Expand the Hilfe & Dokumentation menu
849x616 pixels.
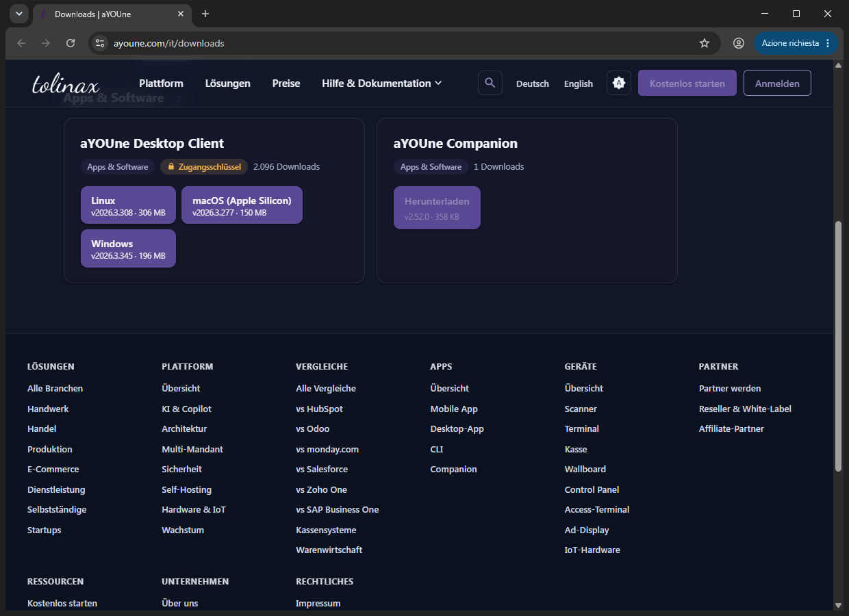pyautogui.click(x=382, y=84)
